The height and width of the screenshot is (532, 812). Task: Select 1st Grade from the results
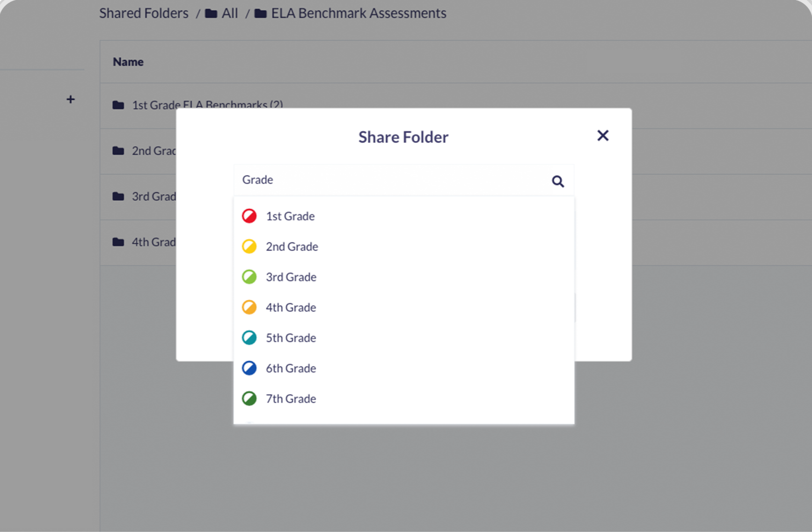click(x=290, y=216)
